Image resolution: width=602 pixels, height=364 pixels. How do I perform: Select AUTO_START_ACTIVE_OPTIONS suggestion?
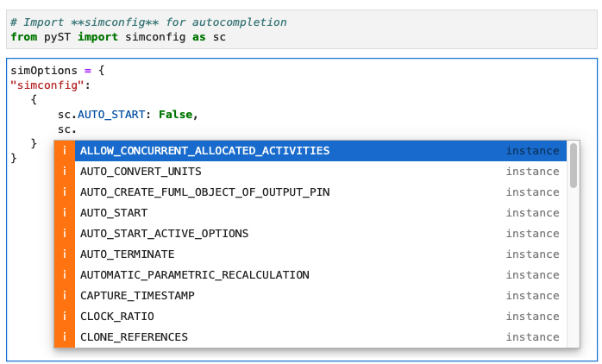pyautogui.click(x=164, y=234)
